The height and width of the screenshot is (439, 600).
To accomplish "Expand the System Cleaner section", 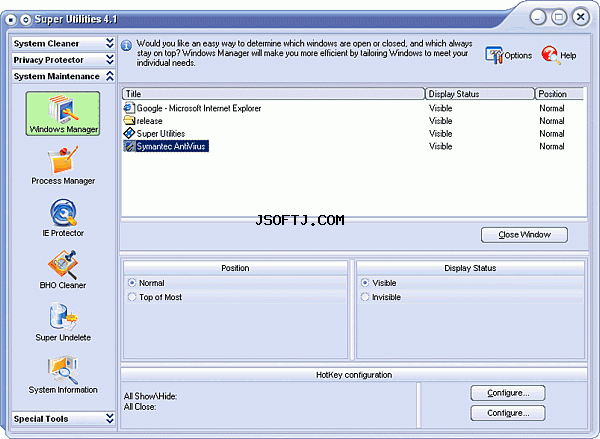I will point(63,43).
